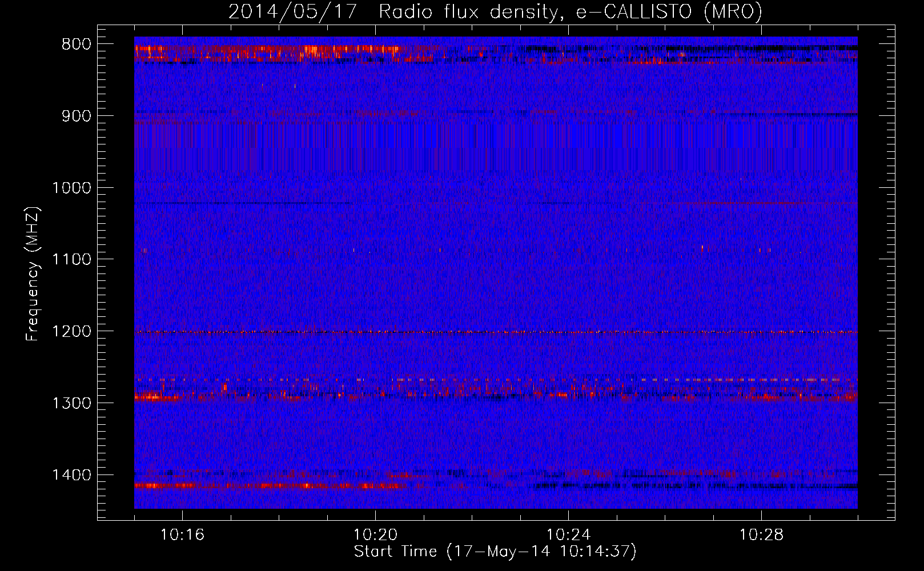This screenshot has width=924, height=571.
Task: Click the 10:24 time tick label
Action: click(568, 535)
